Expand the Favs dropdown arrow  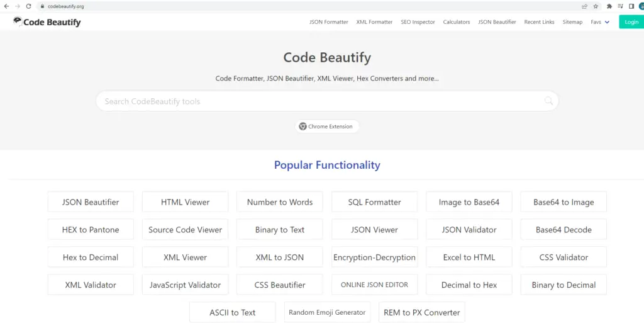(x=607, y=22)
